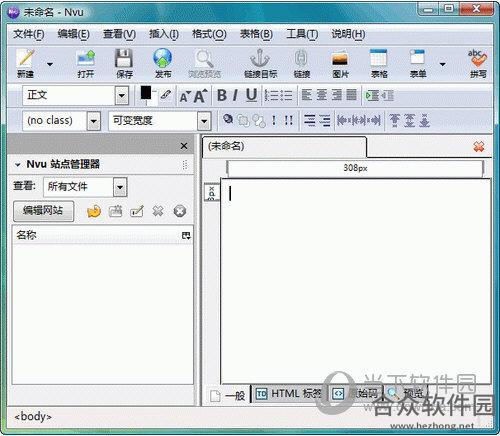Image resolution: width=500 pixels, height=436 pixels.
Task: Toggle numbered list
Action: [271, 96]
